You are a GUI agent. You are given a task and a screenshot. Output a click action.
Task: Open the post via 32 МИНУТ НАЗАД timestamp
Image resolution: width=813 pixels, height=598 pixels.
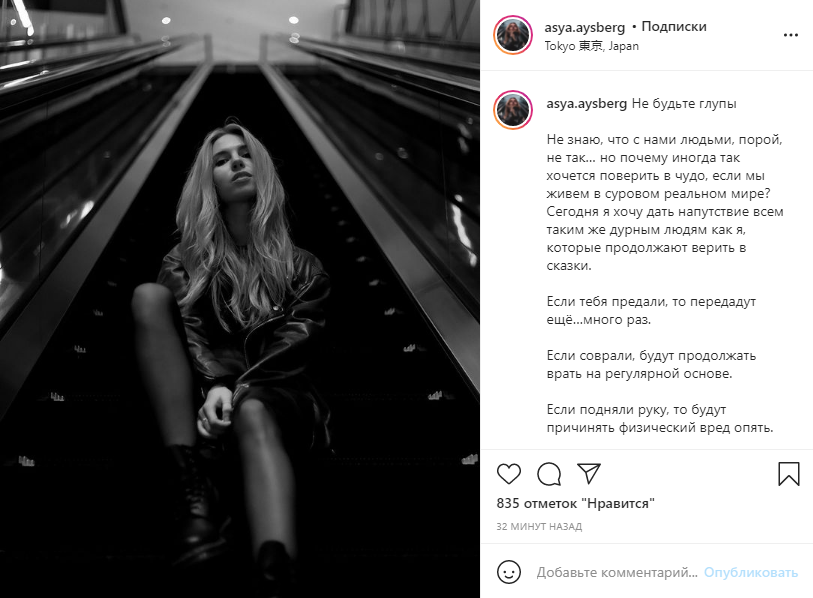click(x=539, y=526)
